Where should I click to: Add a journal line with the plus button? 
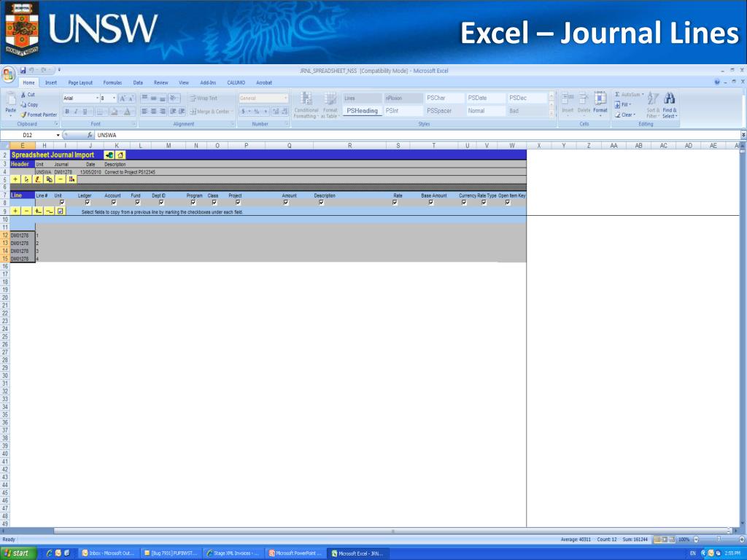click(x=16, y=211)
